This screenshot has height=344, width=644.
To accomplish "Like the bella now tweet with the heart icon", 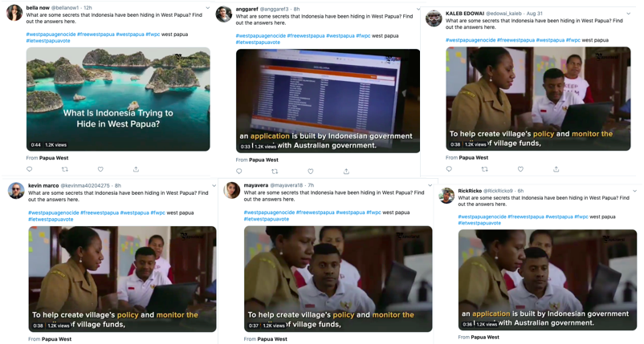I will [x=100, y=169].
